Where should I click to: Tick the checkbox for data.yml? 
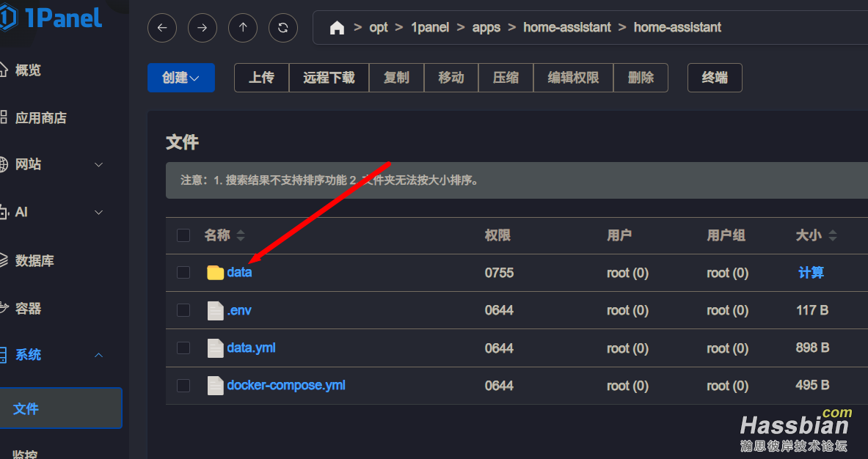183,348
